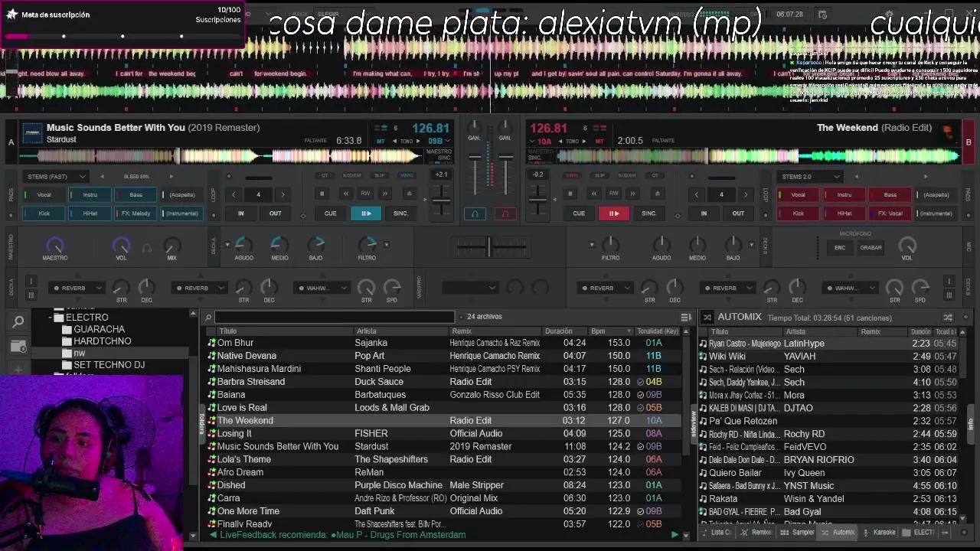Play or pause deck B
980x551 pixels.
point(613,214)
